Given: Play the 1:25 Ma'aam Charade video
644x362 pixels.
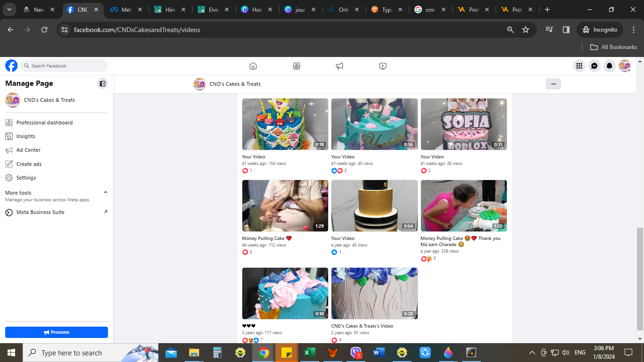Looking at the screenshot, I should click(464, 206).
